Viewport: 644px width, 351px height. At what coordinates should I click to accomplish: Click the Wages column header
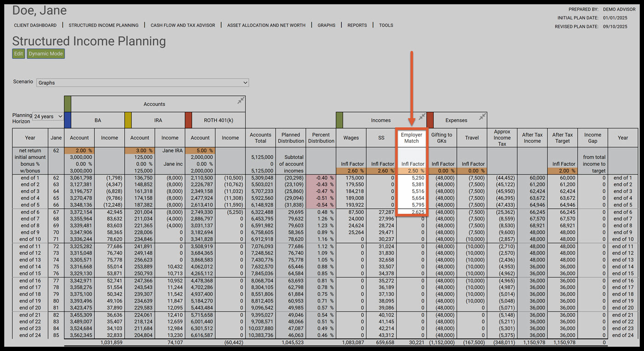click(x=351, y=138)
